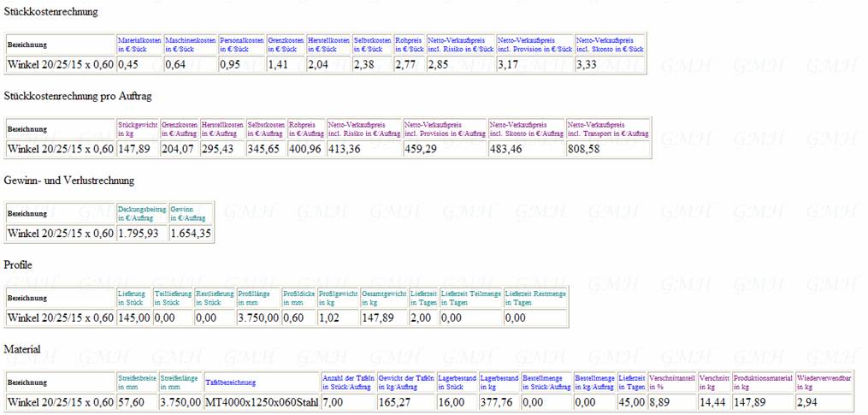Click the Profildicke column header
Image resolution: width=868 pixels, height=415 pixels.
[x=298, y=298]
